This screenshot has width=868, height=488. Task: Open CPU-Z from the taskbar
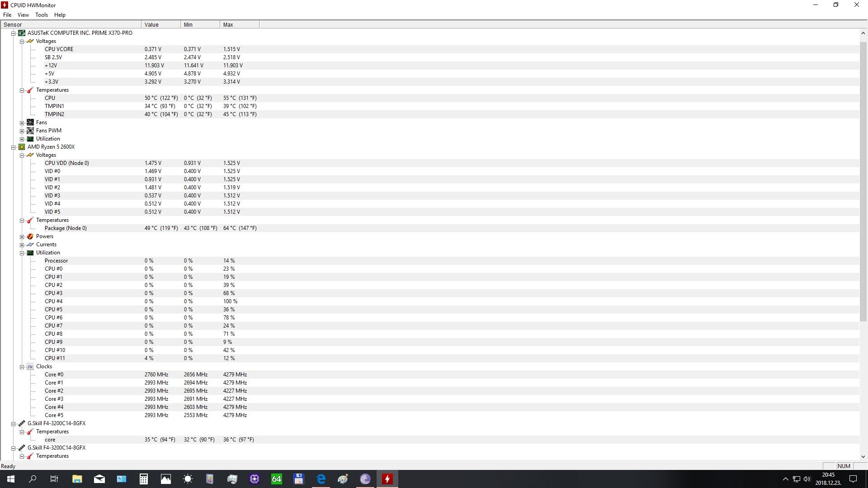point(255,479)
